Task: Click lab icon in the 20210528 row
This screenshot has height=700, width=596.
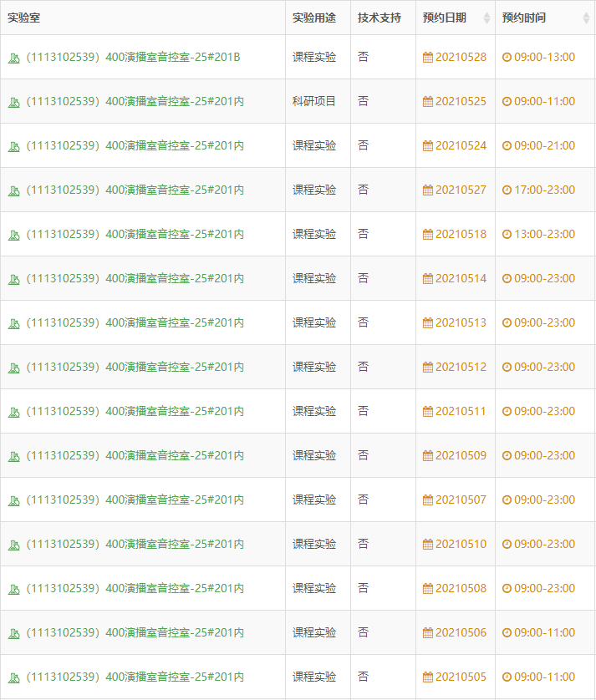Action: (x=14, y=58)
